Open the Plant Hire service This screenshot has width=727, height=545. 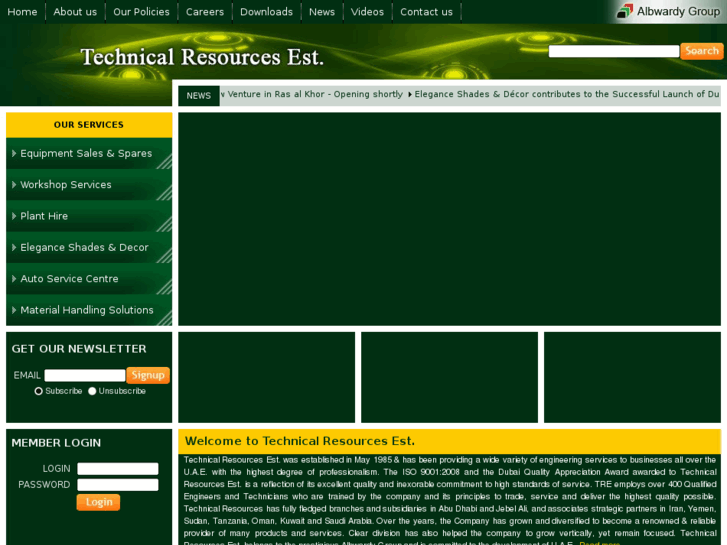tap(44, 216)
